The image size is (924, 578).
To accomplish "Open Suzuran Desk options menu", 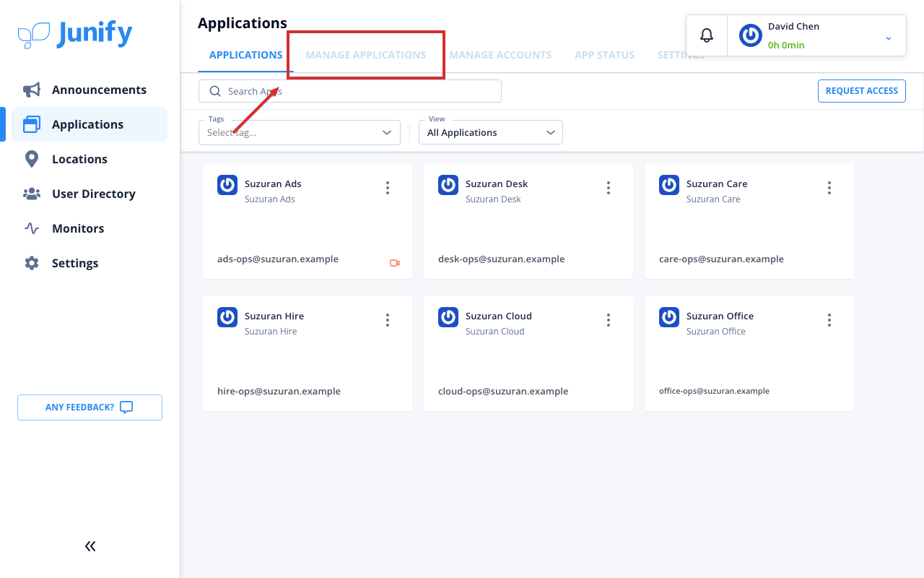I will [609, 188].
